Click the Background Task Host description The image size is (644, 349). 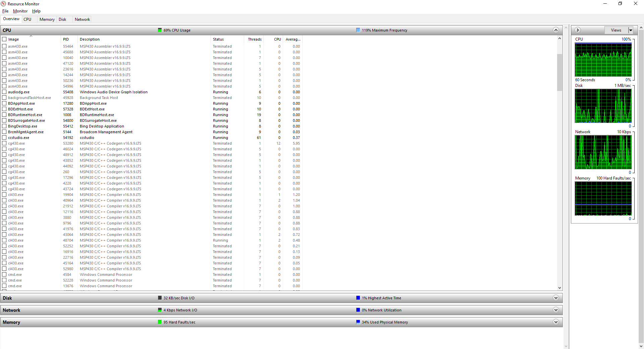99,98
